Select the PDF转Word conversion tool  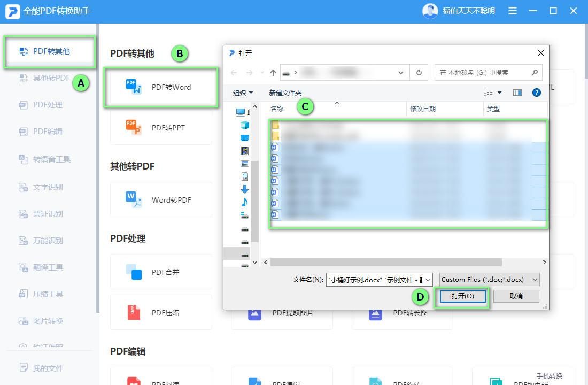click(160, 87)
